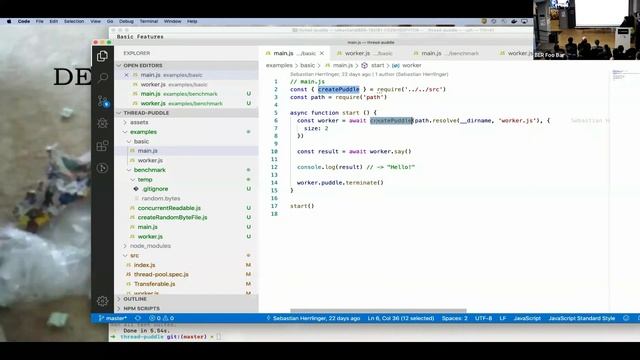640x360 pixels.
Task: Click JavaScript Standard Style status item
Action: (x=582, y=318)
